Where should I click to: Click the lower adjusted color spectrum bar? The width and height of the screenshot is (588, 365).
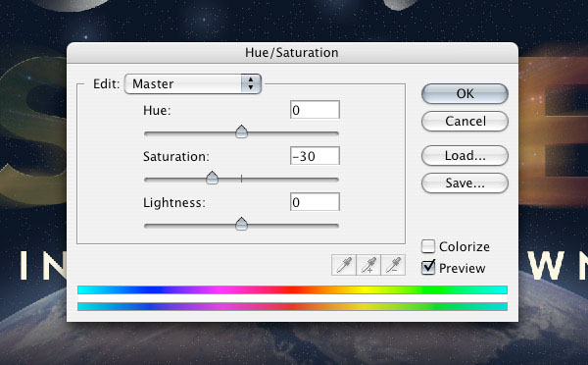click(x=292, y=307)
